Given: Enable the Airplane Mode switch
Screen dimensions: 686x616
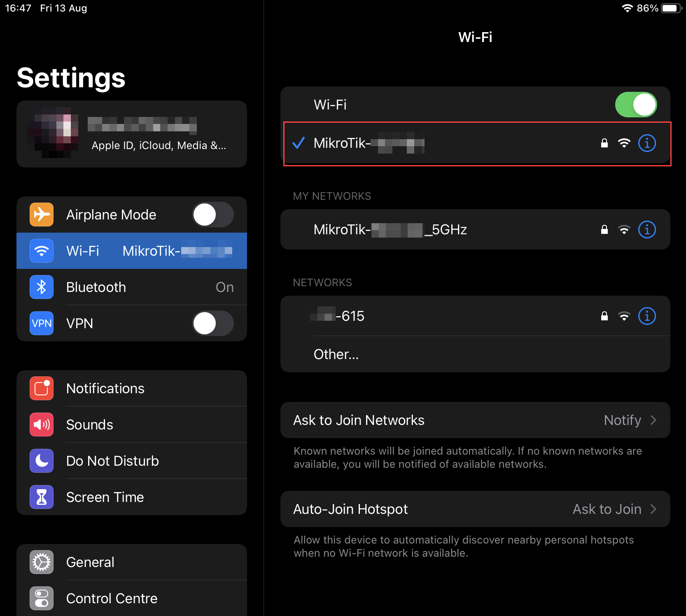Looking at the screenshot, I should tap(213, 215).
